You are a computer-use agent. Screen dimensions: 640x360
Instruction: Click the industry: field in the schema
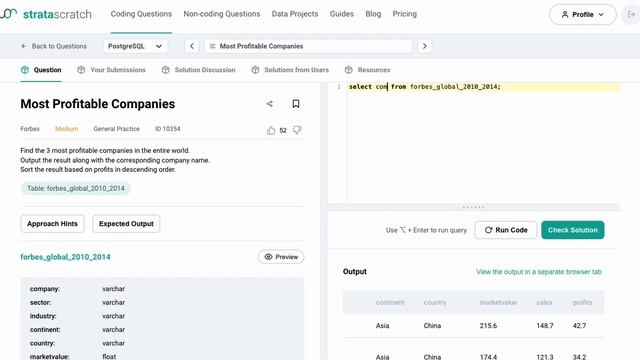(43, 316)
